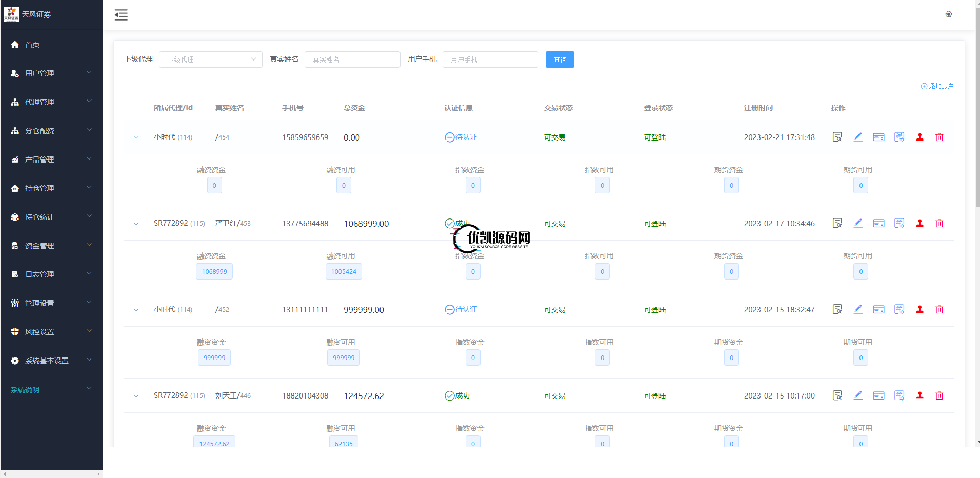Image resolution: width=980 pixels, height=478 pixels.
Task: Toggle row expander for user 13111111111
Action: pos(136,310)
